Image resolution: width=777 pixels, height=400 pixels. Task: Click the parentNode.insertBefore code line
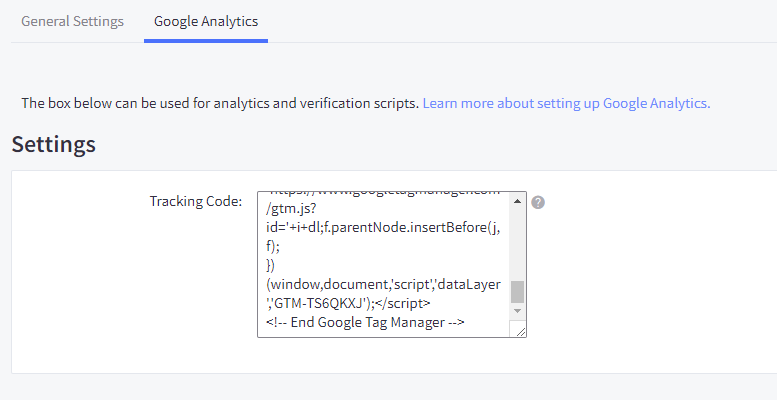pyautogui.click(x=383, y=228)
